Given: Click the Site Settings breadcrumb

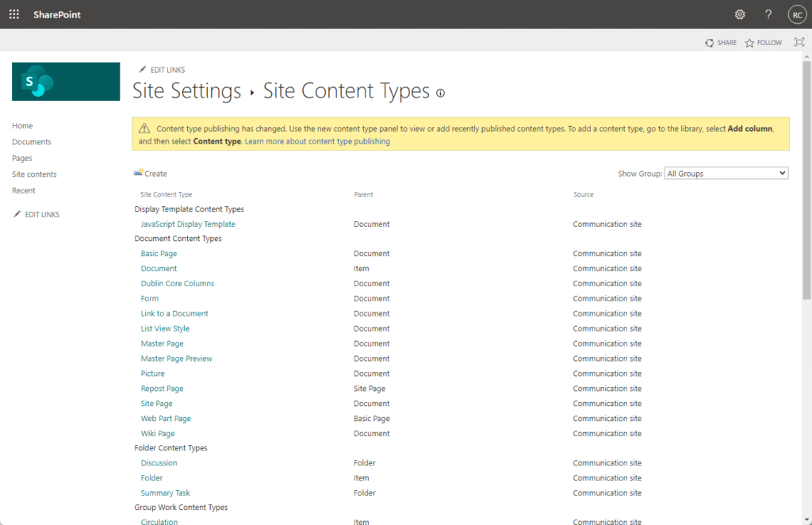Looking at the screenshot, I should coord(187,91).
